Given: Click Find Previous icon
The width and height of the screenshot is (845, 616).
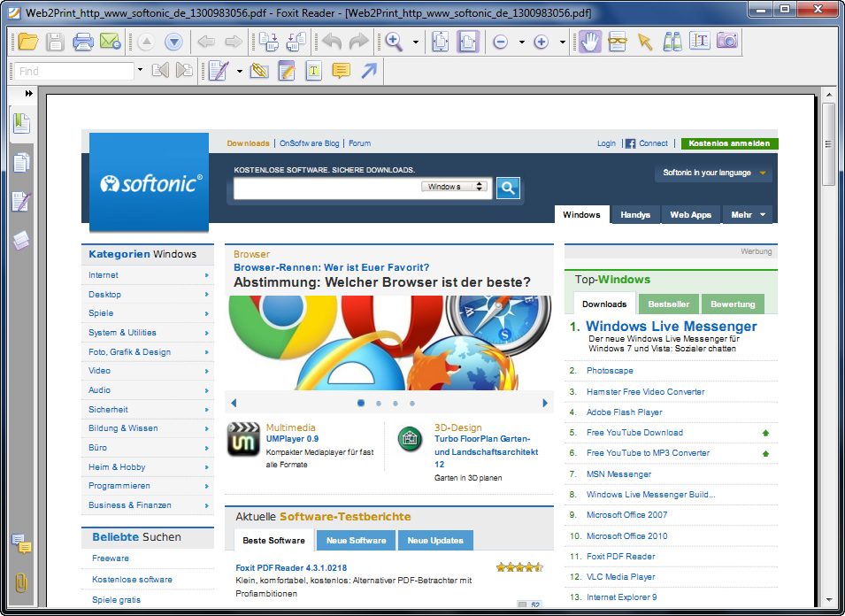Looking at the screenshot, I should [160, 70].
